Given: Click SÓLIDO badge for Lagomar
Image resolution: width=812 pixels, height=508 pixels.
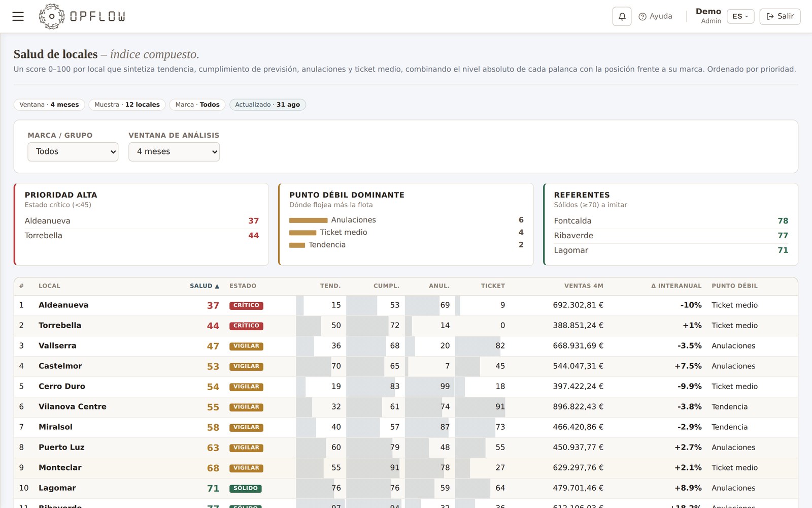Looking at the screenshot, I should point(246,488).
